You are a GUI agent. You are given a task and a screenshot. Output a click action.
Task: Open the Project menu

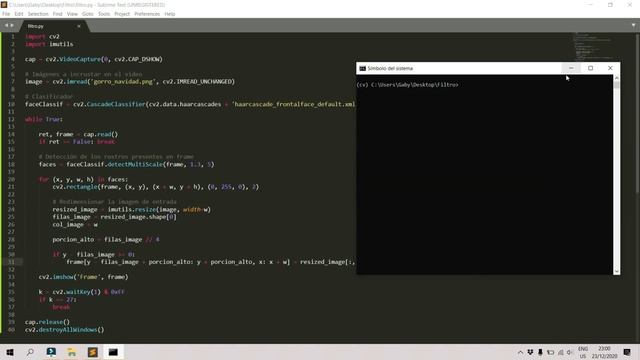[122, 14]
